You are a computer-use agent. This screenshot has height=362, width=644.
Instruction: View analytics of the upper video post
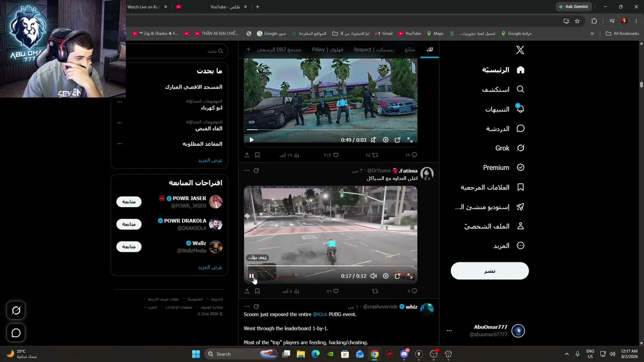pos(290,155)
